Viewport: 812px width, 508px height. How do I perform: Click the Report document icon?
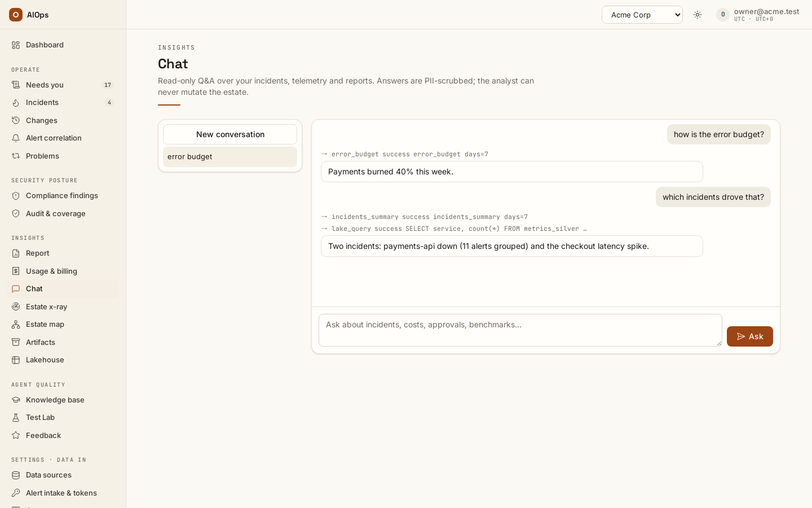click(16, 253)
